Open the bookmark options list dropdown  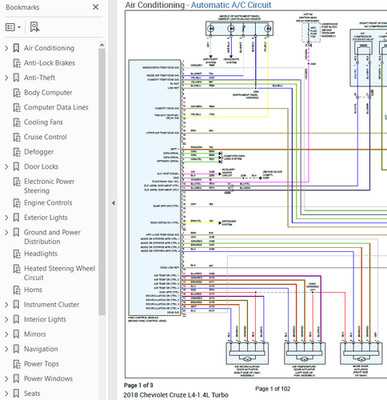13,27
